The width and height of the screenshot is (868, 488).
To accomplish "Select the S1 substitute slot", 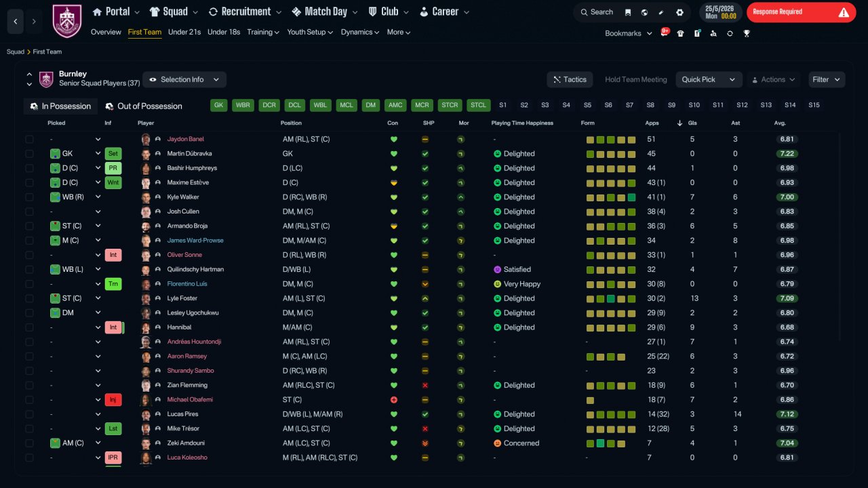I will tap(502, 105).
